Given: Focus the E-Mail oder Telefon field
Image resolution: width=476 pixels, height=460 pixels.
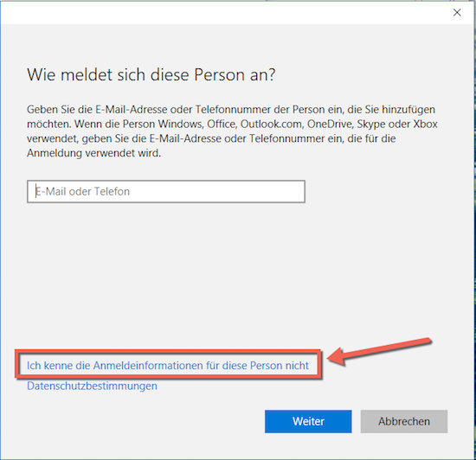Looking at the screenshot, I should point(166,192).
